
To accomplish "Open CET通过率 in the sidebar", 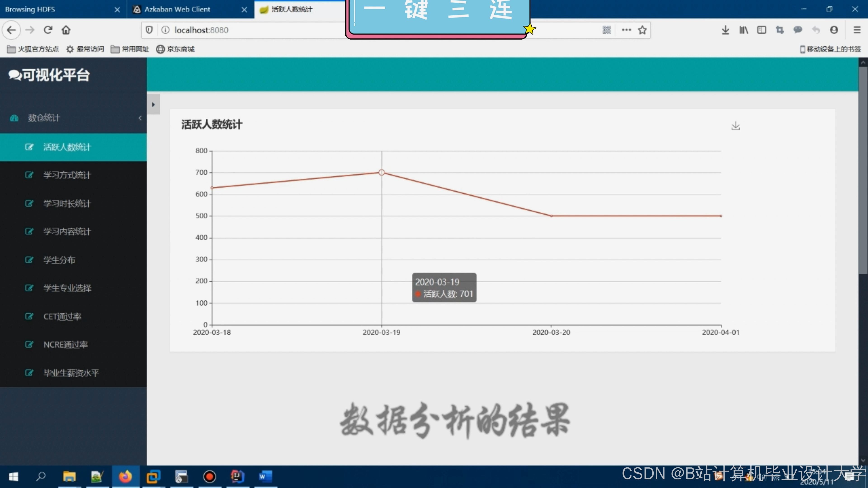I will pyautogui.click(x=62, y=317).
